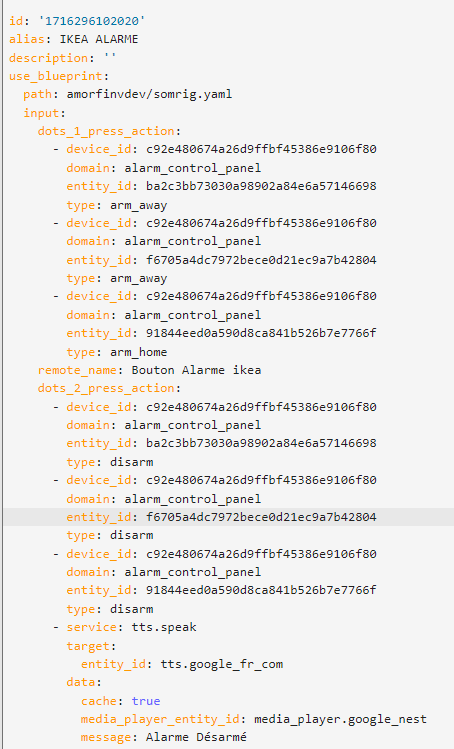This screenshot has width=454, height=749.
Task: Click the id value '1716296102020'
Action: tap(92, 21)
